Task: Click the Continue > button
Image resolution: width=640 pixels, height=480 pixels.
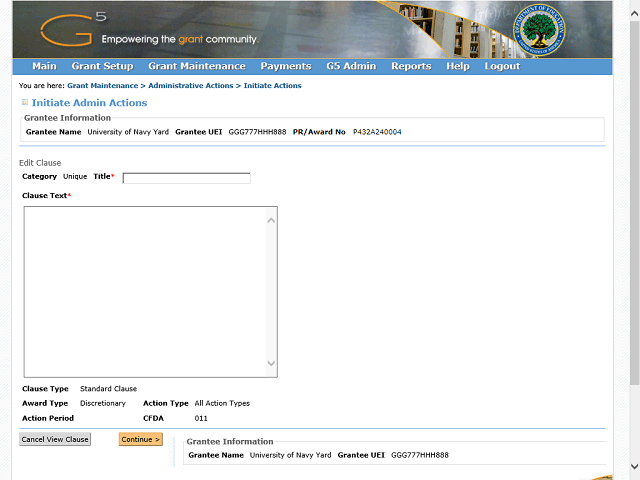Action: click(x=140, y=439)
